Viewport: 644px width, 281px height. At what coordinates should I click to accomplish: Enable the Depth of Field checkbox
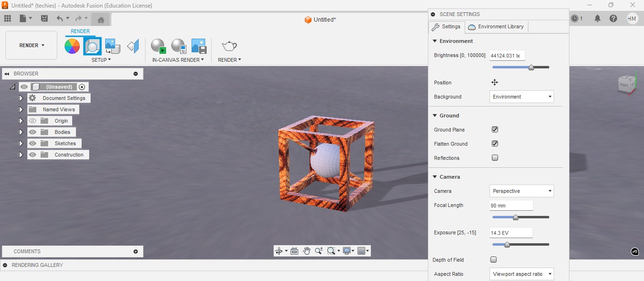pos(493,259)
